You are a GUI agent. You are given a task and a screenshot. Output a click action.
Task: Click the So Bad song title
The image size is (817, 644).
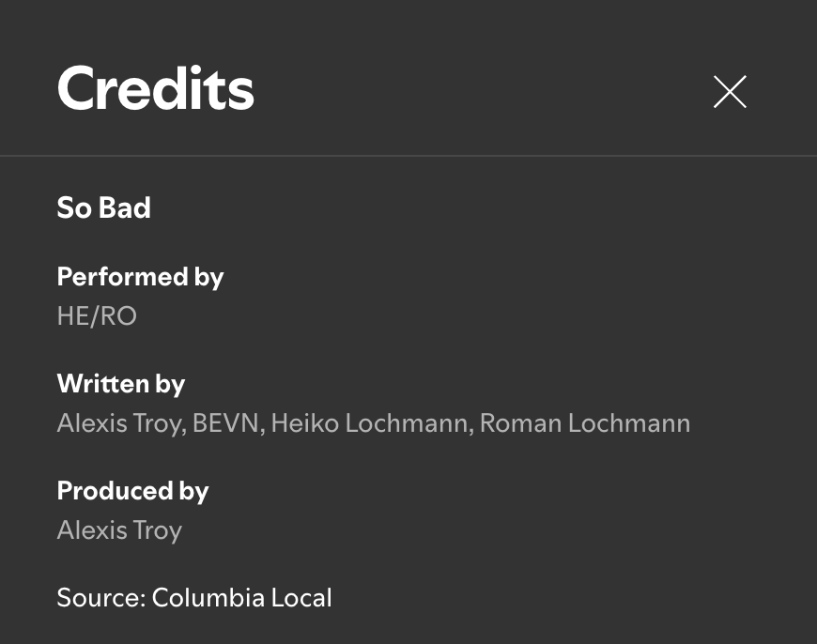103,207
